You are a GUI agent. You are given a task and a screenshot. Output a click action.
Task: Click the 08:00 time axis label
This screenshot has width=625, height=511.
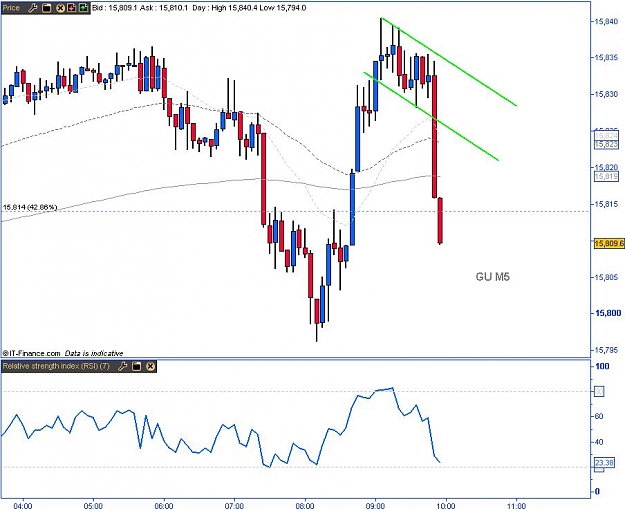(305, 506)
